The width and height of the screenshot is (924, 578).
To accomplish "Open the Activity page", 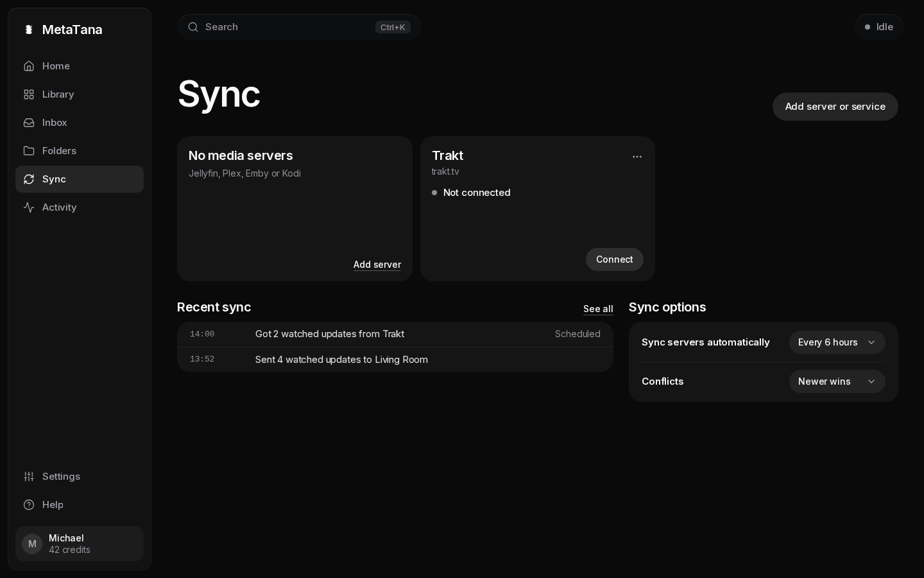I will (80, 207).
